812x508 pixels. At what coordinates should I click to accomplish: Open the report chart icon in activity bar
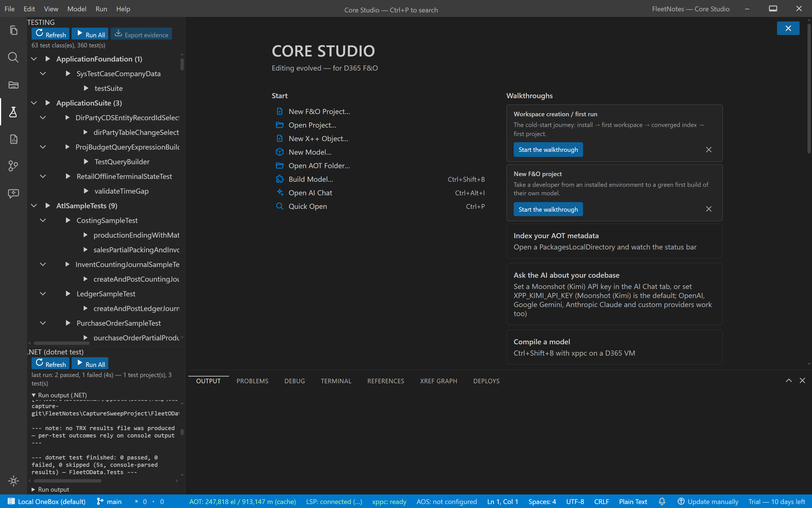pos(14,139)
